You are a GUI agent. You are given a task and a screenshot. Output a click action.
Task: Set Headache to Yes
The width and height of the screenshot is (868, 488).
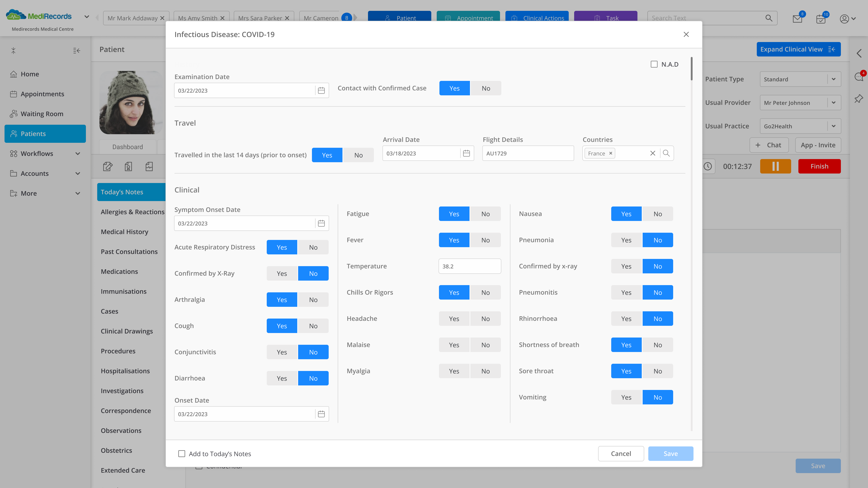click(x=453, y=319)
